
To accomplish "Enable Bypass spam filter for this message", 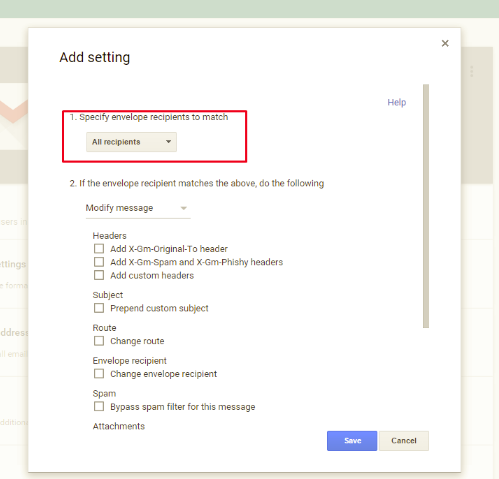I will (99, 407).
